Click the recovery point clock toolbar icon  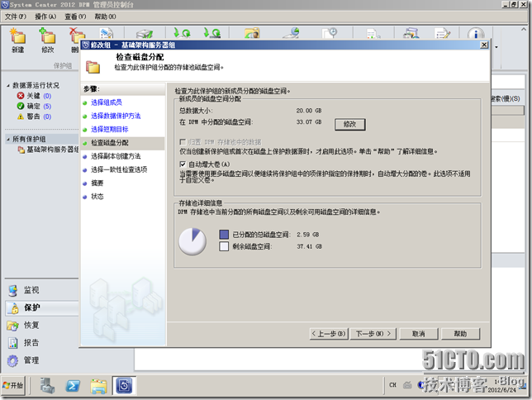(x=329, y=33)
